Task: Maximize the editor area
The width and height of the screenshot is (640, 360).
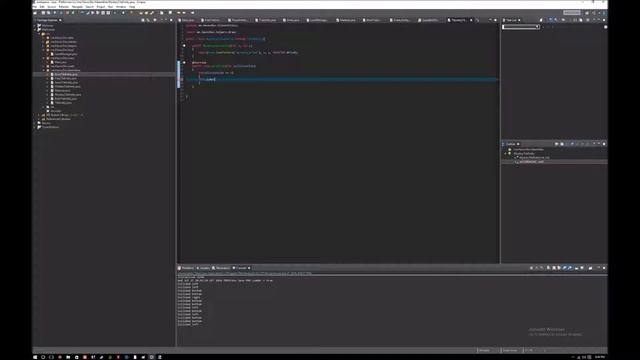Action: (496, 20)
